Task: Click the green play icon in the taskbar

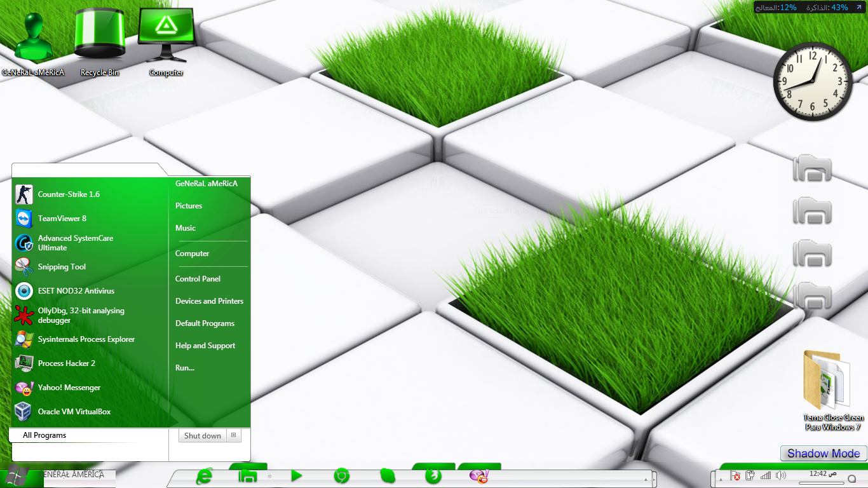Action: click(x=296, y=476)
